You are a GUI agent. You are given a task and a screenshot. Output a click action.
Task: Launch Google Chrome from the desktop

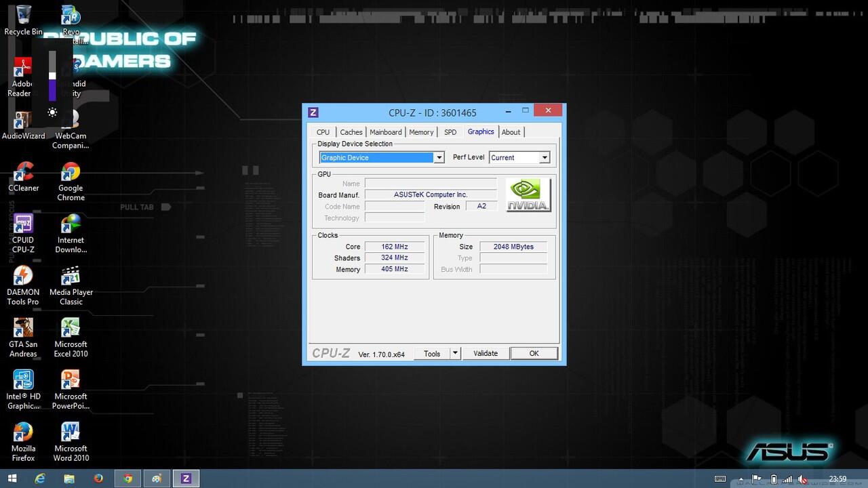pos(71,182)
